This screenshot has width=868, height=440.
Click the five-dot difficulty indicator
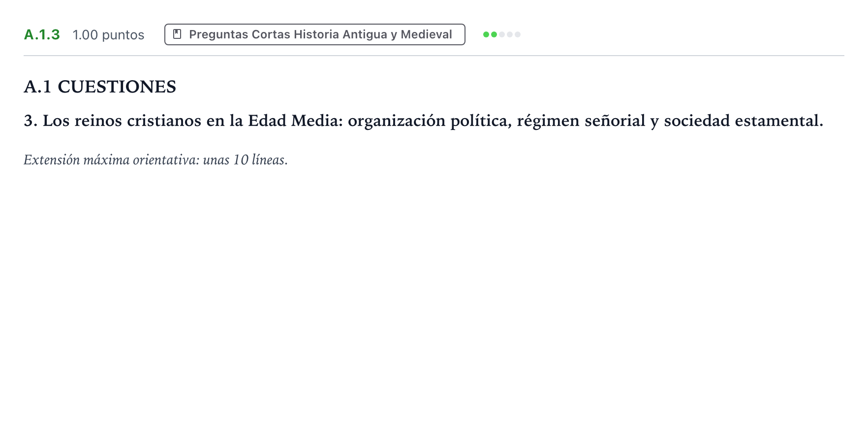pos(501,34)
